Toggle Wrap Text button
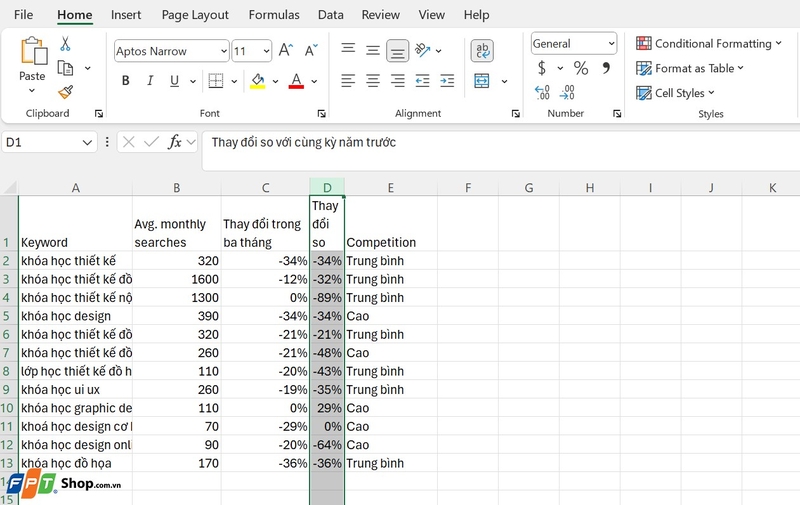The width and height of the screenshot is (800, 505). [482, 50]
